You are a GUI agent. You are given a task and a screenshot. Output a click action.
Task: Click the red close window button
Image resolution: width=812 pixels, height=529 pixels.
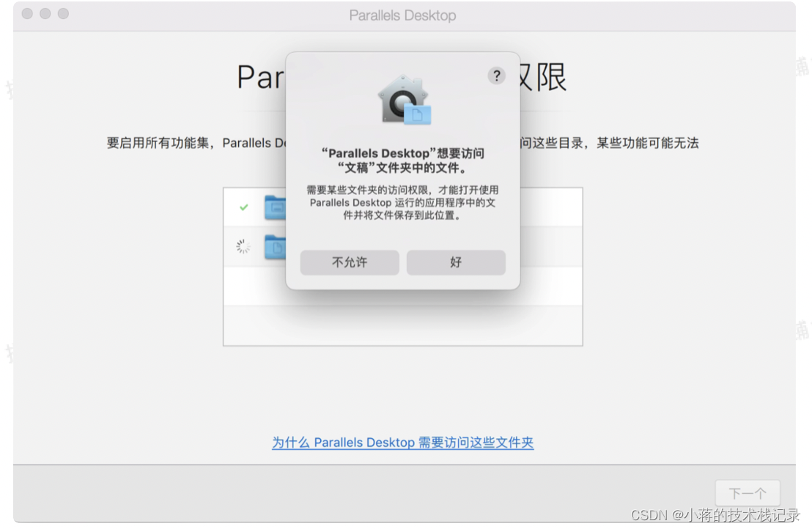(x=27, y=14)
